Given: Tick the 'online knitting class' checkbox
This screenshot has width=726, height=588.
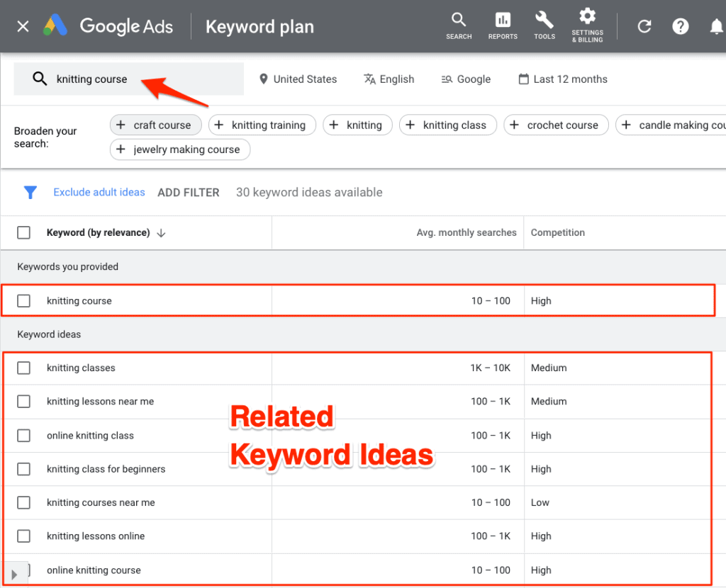Looking at the screenshot, I should point(24,435).
